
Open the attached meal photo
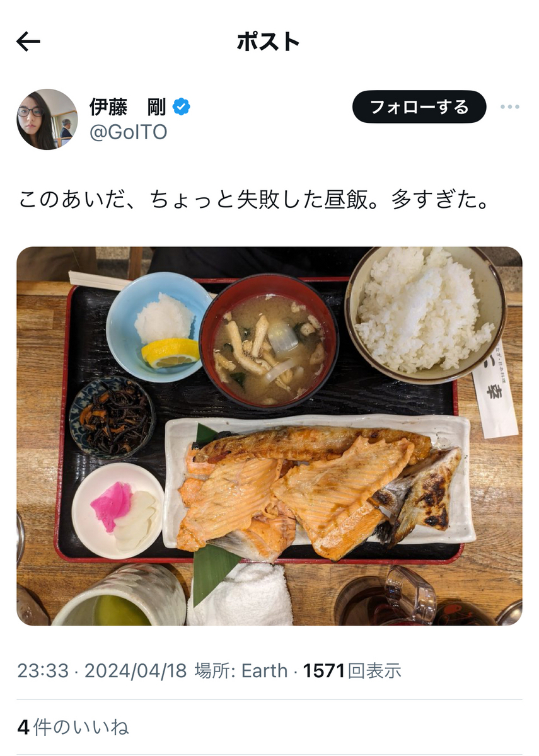point(269,436)
